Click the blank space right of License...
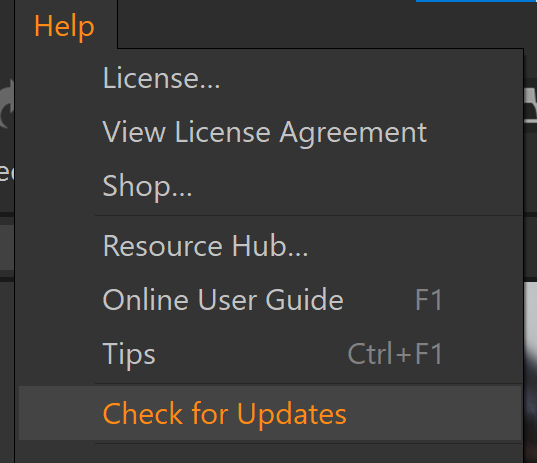This screenshot has height=463, width=537. click(x=370, y=78)
